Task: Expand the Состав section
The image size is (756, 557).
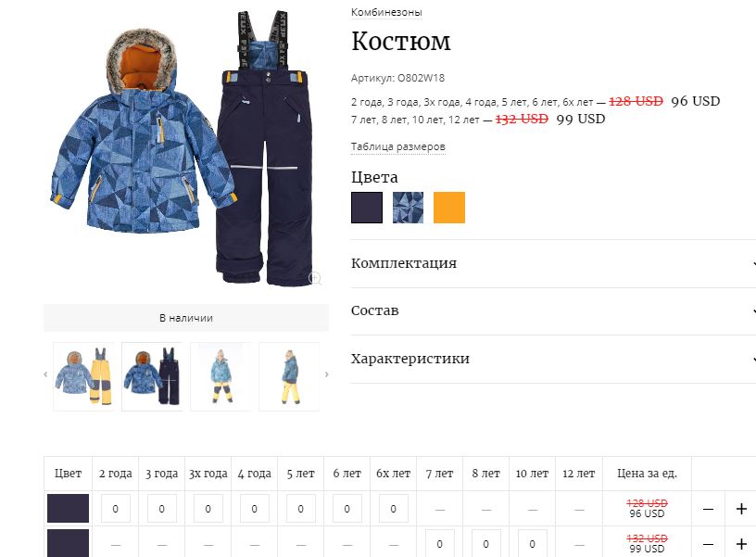Action: coord(553,311)
